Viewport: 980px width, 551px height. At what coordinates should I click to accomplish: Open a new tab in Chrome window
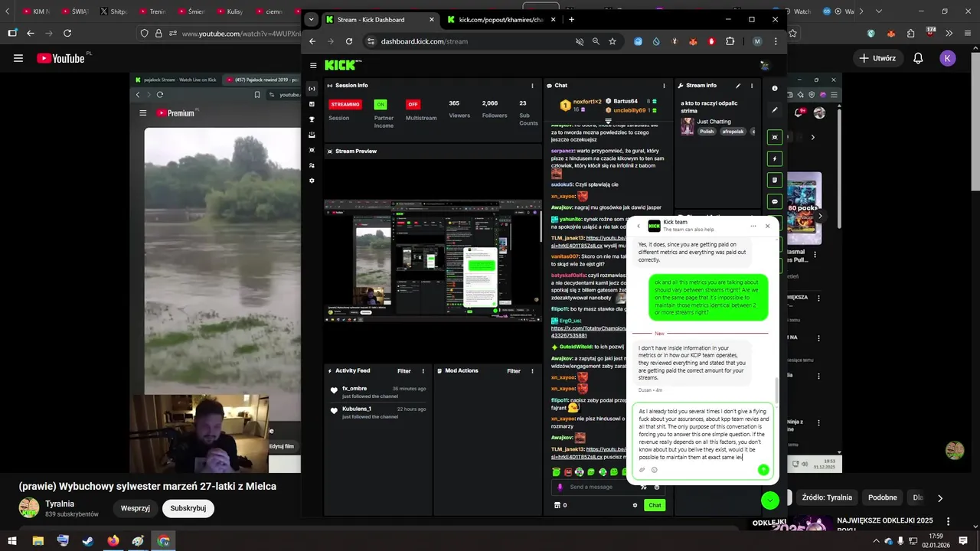coord(571,19)
